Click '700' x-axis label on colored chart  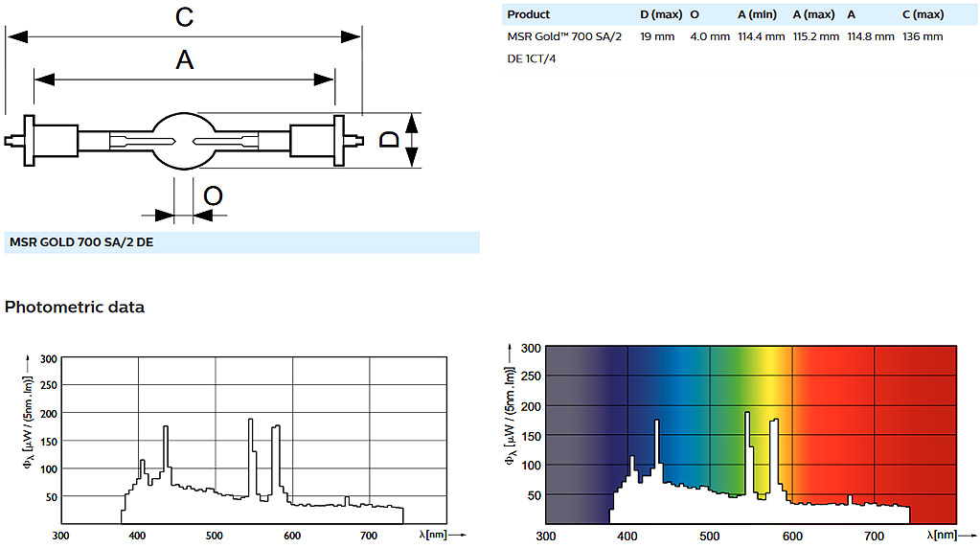pyautogui.click(x=874, y=537)
